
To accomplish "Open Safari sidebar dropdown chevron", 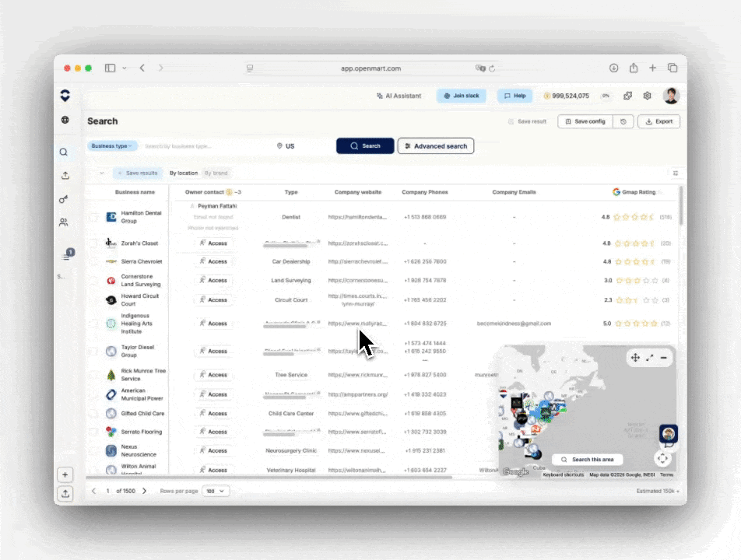I will [x=125, y=68].
